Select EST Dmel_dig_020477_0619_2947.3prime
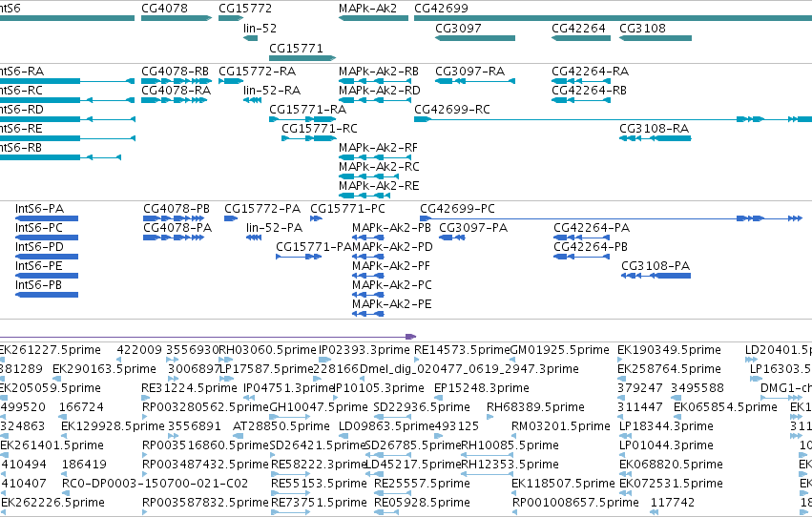Viewport: 812px width, 517px height. tap(469, 369)
